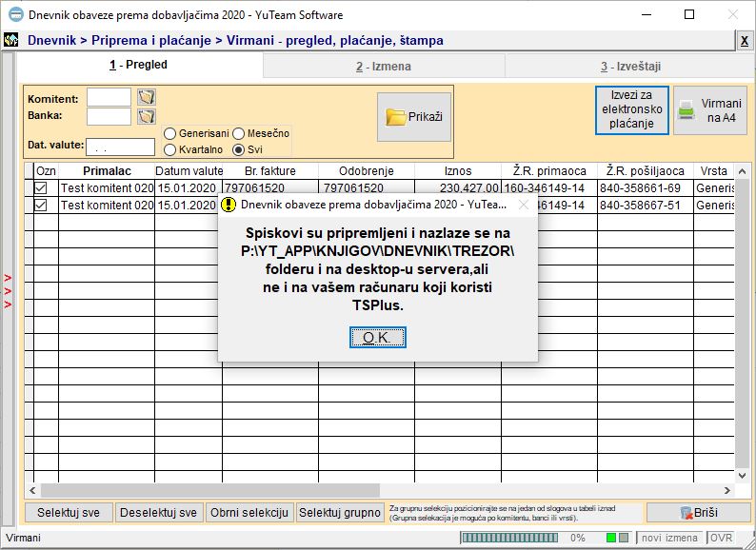Screen dimensions: 756x550
Task: Open Komitent lookup folder icon
Action: pyautogui.click(x=146, y=97)
